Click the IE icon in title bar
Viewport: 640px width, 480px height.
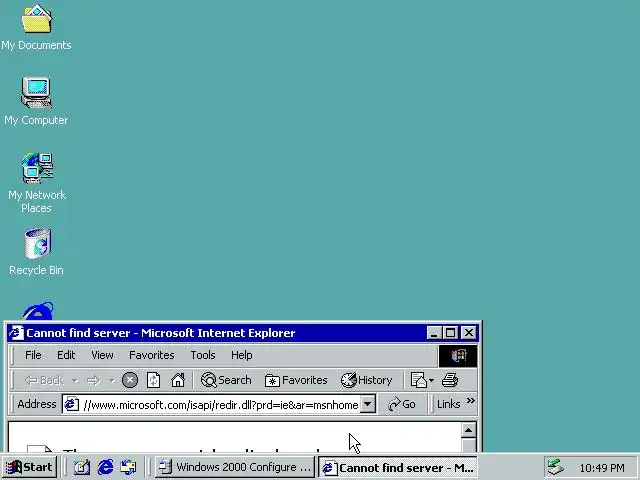tap(16, 333)
